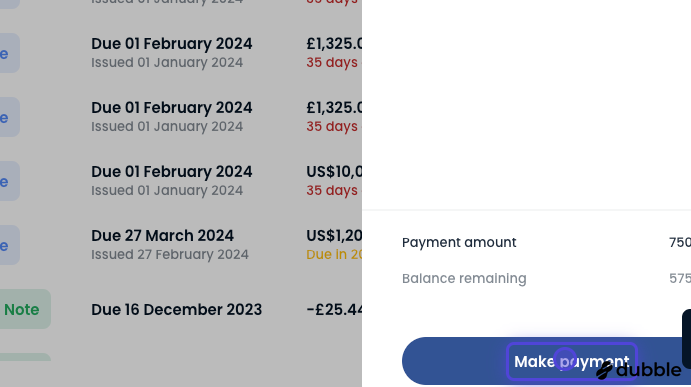The height and width of the screenshot is (387, 691).
Task: Click the invoice badge beside Due 27 March 2024
Action: point(10,245)
